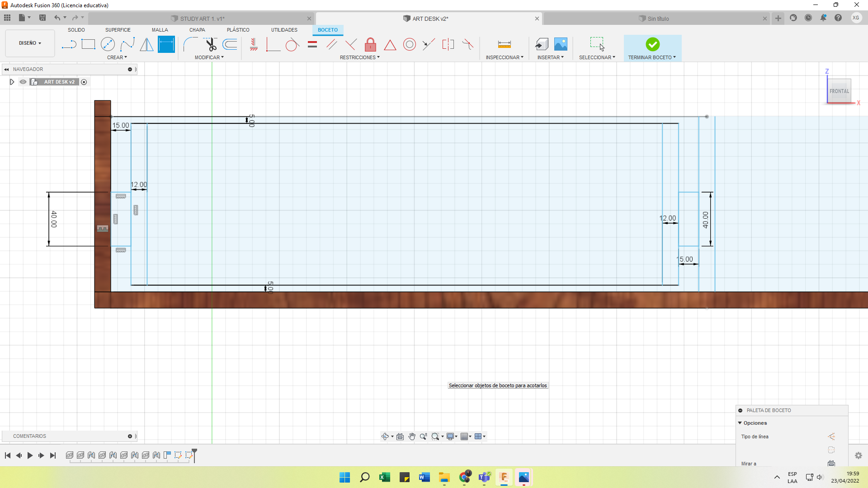Click the Mirar a option icon
868x488 pixels.
831,463
